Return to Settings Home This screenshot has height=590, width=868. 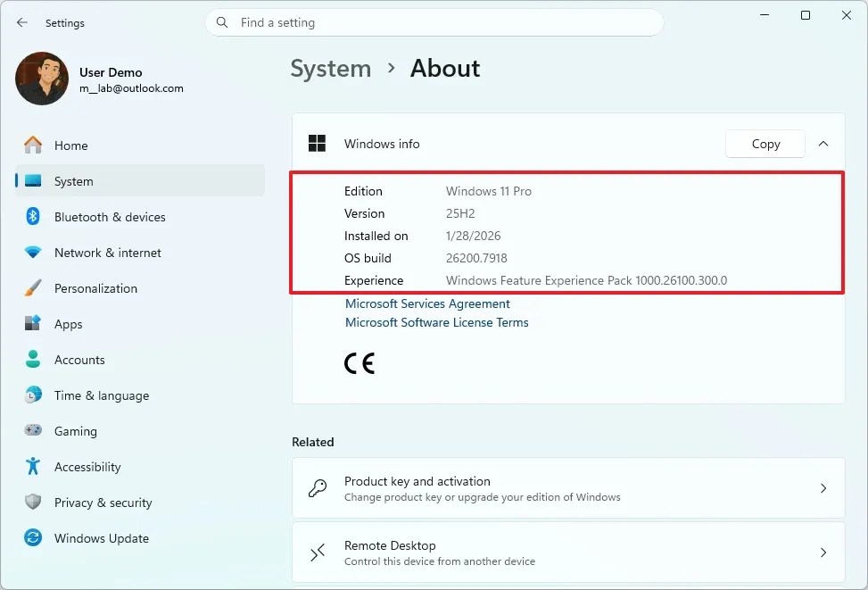(x=70, y=145)
